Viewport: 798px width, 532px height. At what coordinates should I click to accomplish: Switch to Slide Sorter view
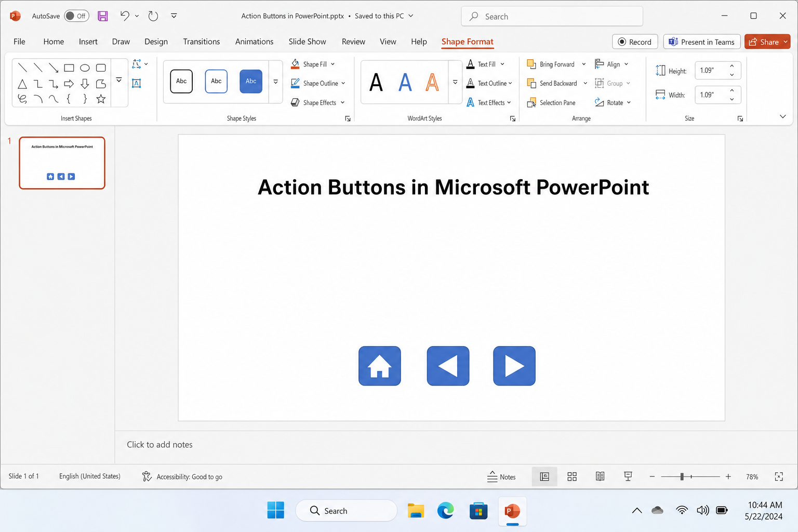coord(572,476)
